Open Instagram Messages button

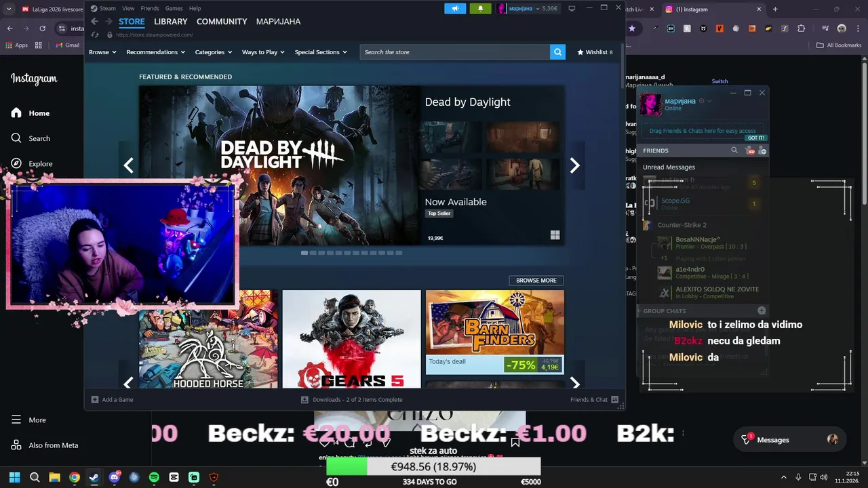coord(790,440)
